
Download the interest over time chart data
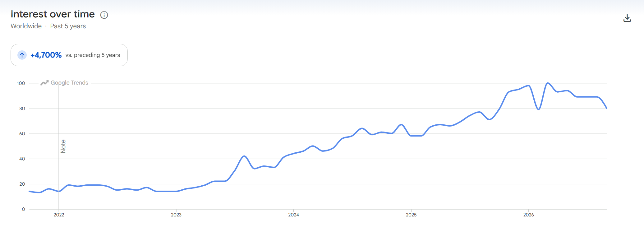pyautogui.click(x=627, y=18)
